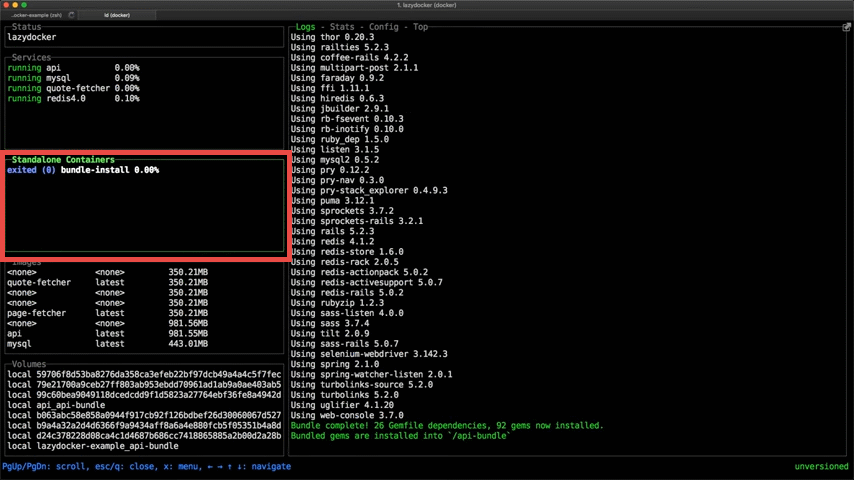
Task: Click the pop-out icon at top right of logs
Action: tap(846, 27)
